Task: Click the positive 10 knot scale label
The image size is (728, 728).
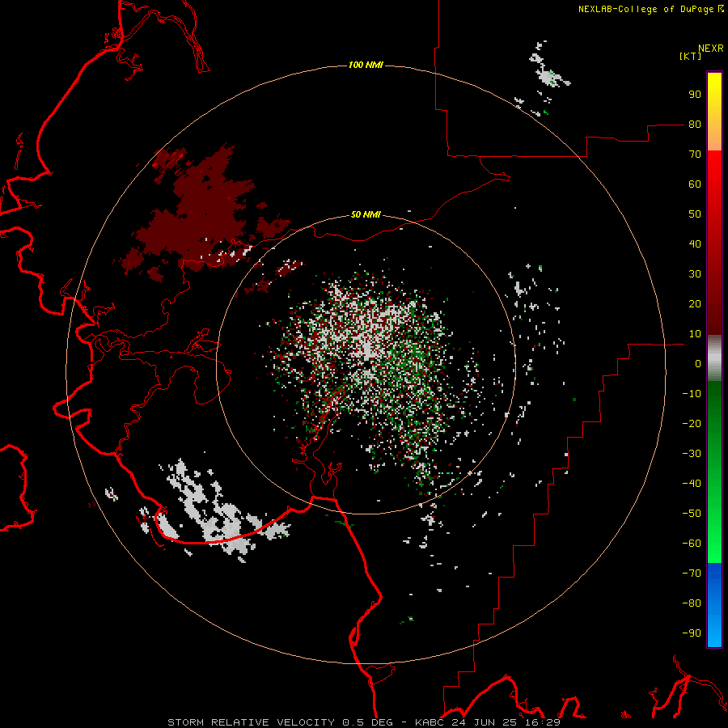Action: [x=695, y=334]
